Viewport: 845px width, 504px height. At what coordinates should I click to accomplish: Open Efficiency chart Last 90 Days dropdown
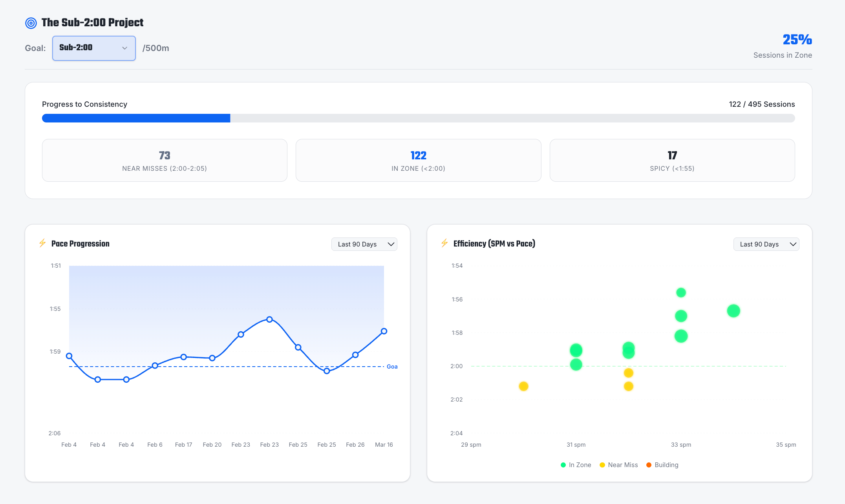[766, 244]
